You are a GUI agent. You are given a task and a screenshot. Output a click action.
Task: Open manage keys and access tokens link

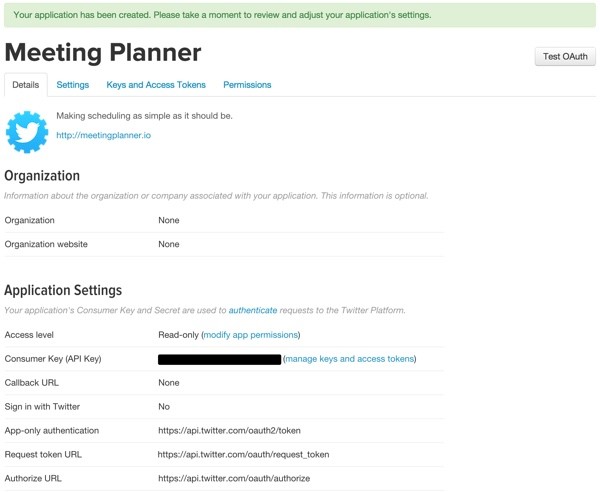(x=350, y=359)
